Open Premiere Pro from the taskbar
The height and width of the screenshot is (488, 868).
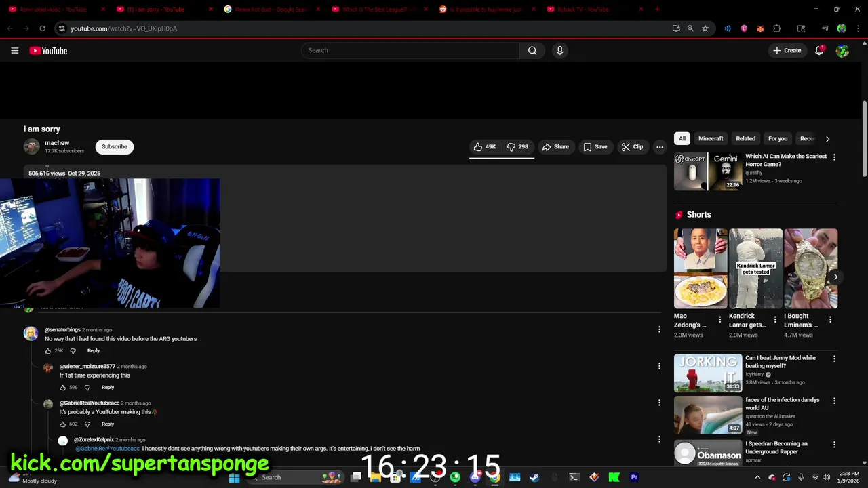click(x=634, y=477)
